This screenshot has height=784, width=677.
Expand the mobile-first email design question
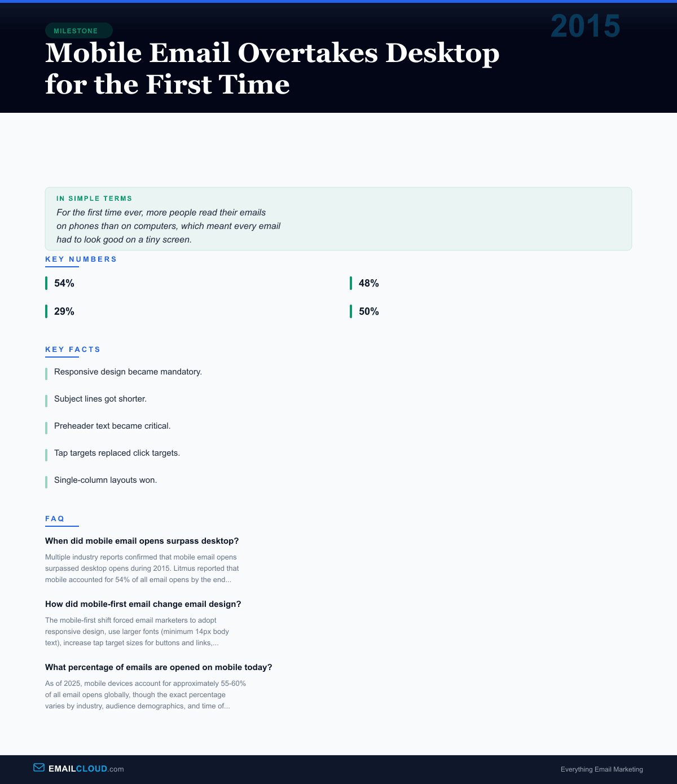pos(143,604)
